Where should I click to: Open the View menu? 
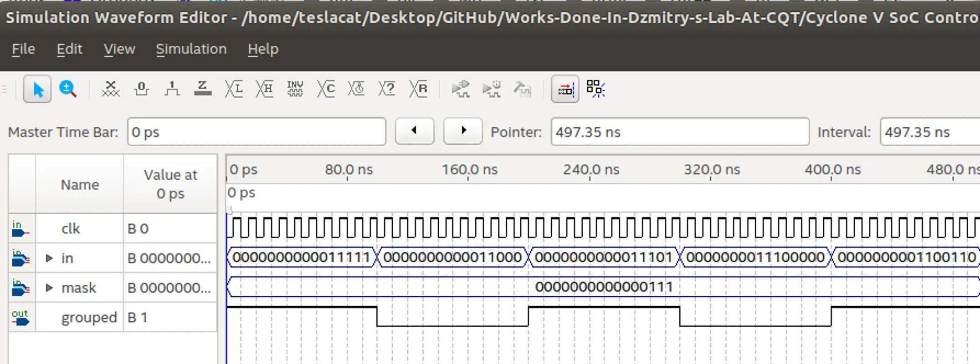coord(119,49)
